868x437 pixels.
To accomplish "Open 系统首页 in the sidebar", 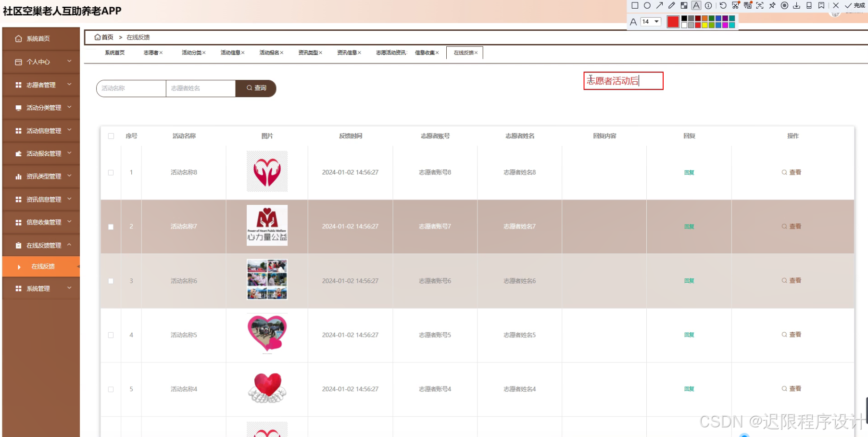I will tap(41, 38).
